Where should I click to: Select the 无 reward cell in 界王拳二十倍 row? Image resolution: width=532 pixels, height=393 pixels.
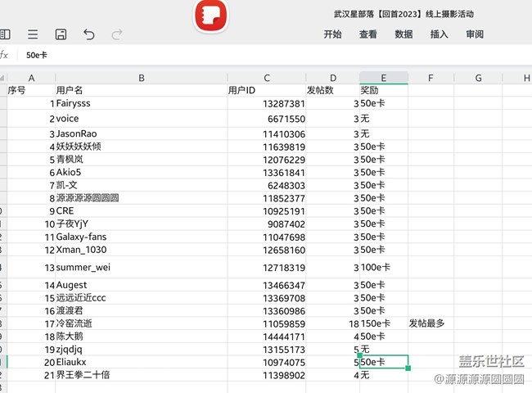point(384,375)
